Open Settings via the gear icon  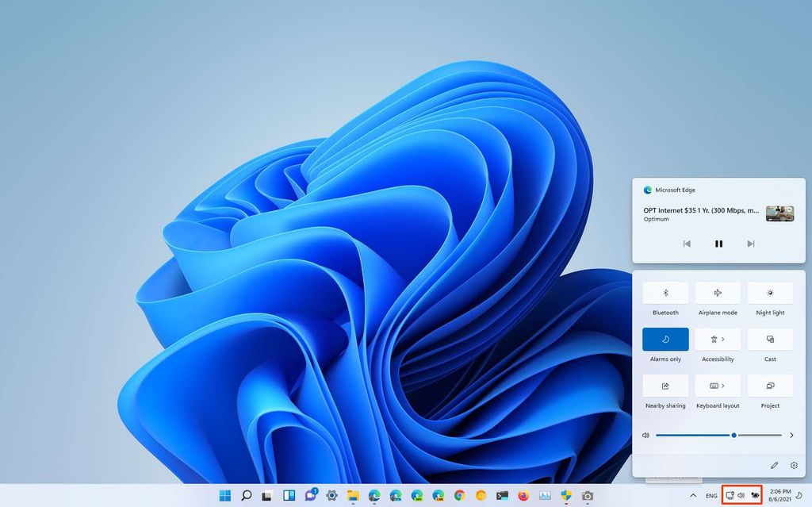point(794,465)
